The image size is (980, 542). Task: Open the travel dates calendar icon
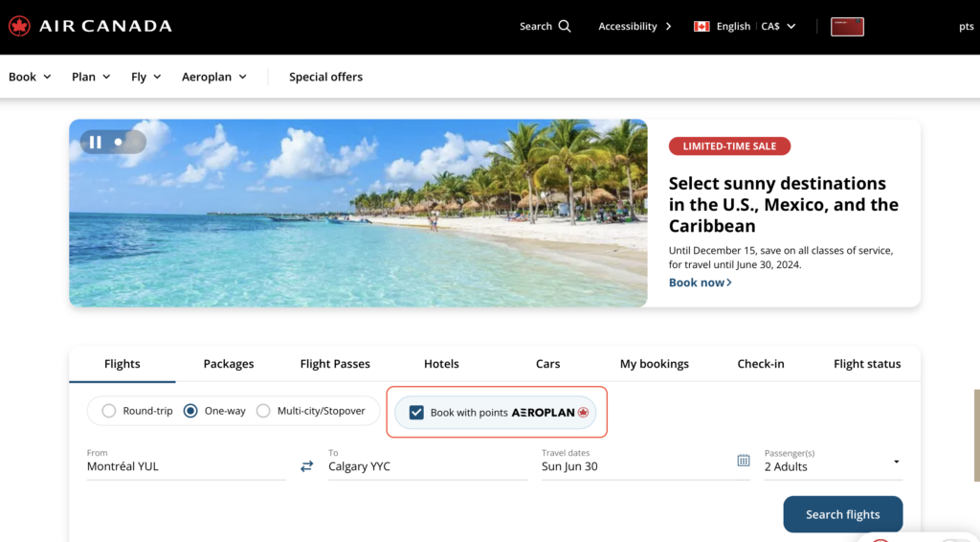(x=744, y=461)
